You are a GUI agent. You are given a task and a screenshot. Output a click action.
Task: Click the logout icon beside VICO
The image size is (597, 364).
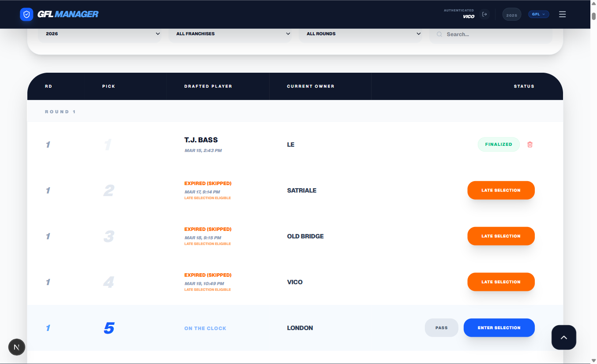484,15
